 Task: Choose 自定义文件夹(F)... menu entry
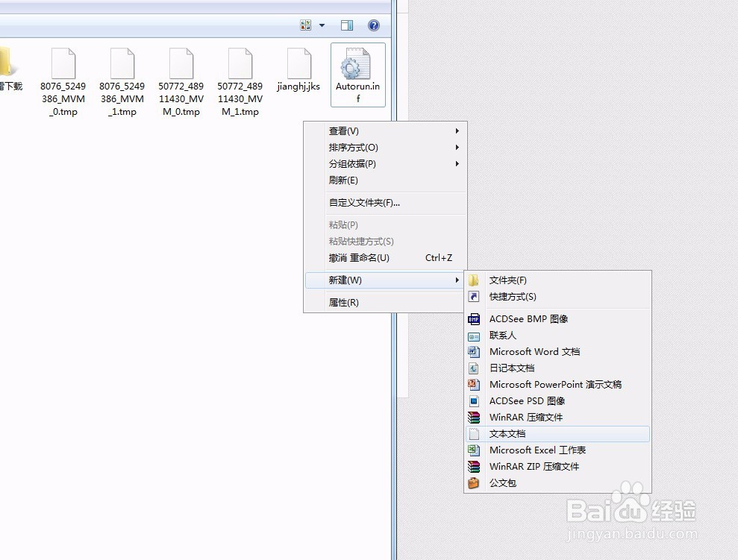pos(385,203)
